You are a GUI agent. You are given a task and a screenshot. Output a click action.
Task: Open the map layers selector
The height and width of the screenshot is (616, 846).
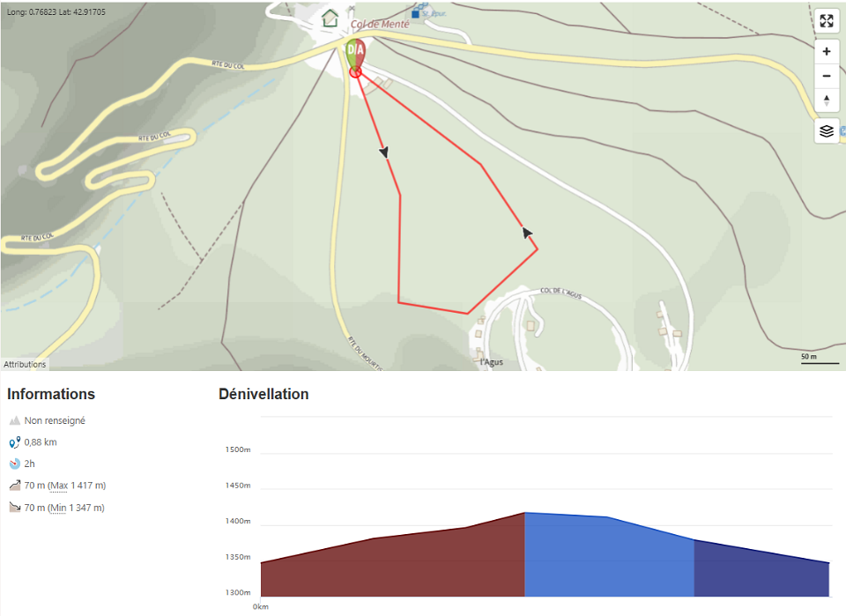[x=826, y=131]
